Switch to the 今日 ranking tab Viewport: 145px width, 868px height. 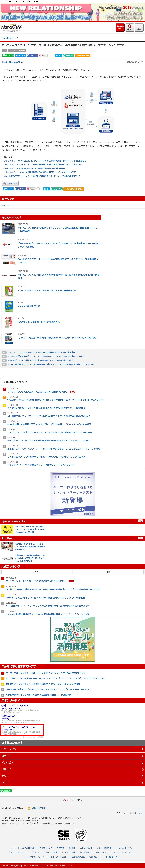coord(36,572)
